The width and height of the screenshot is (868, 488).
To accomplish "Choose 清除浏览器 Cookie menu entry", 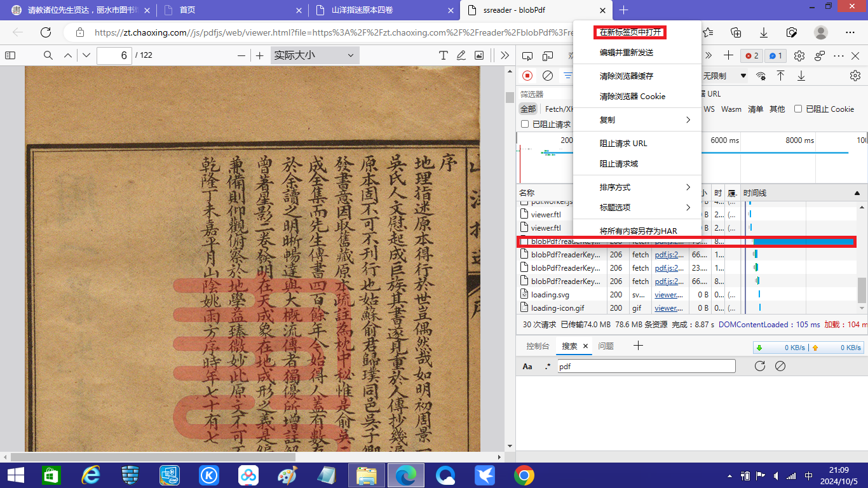I will coord(637,96).
